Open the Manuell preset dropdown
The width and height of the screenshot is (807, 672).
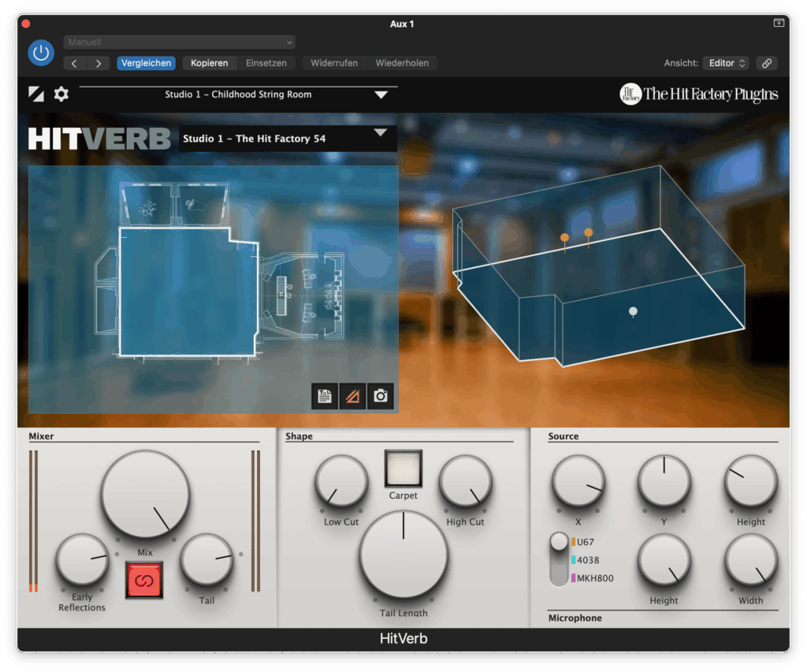[x=179, y=43]
